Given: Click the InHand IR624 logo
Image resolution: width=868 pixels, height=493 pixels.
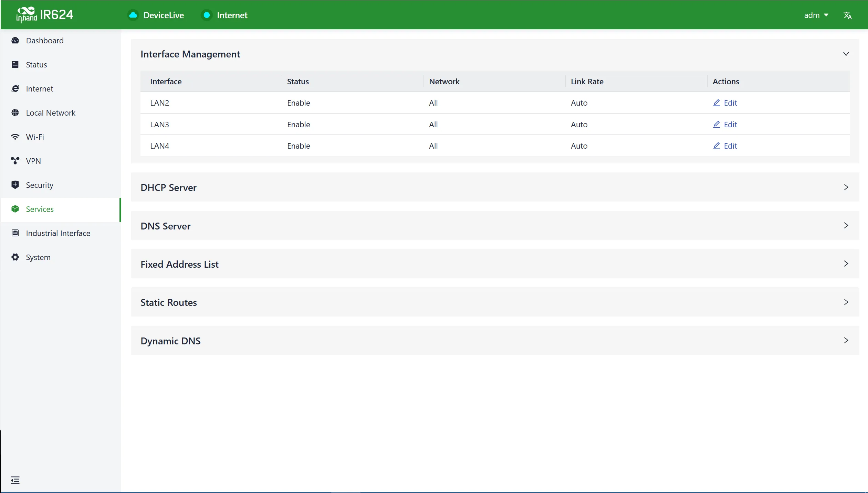Looking at the screenshot, I should click(44, 15).
